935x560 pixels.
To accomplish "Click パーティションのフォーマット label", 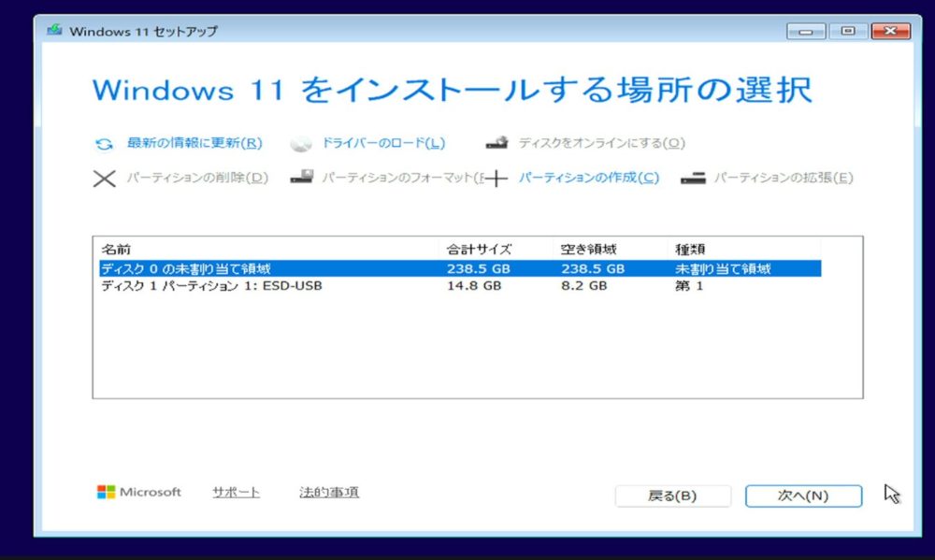I will coord(403,178).
